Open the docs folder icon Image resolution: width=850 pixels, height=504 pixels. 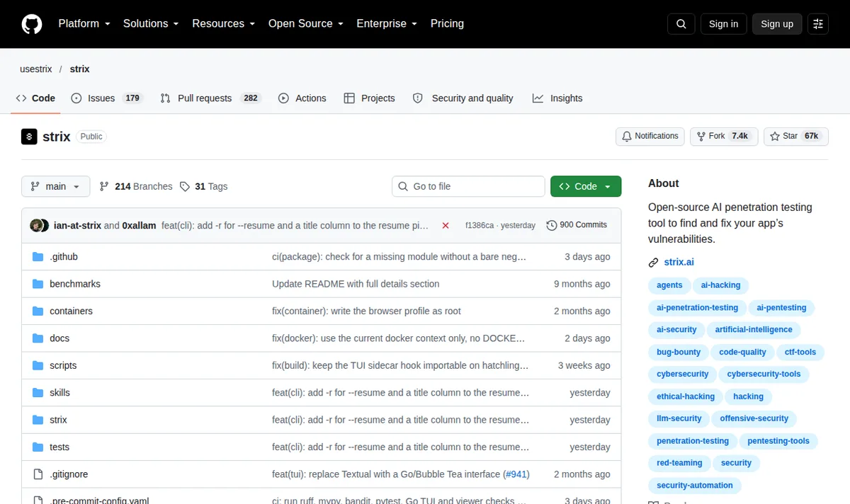38,338
